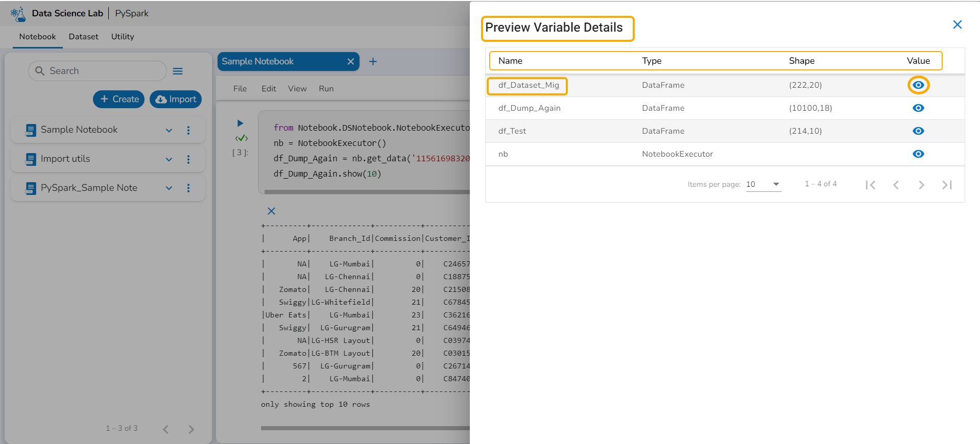The height and width of the screenshot is (444, 980).
Task: Jump to last page of variables
Action: pyautogui.click(x=947, y=185)
